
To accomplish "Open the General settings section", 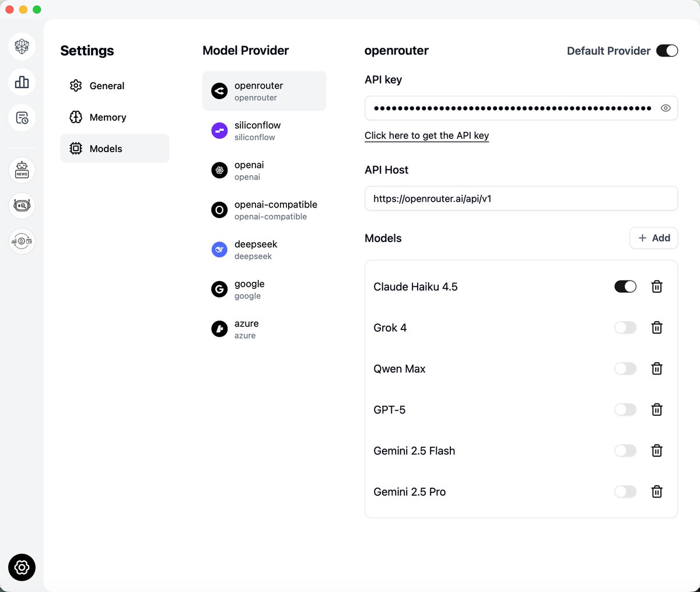I will [115, 86].
